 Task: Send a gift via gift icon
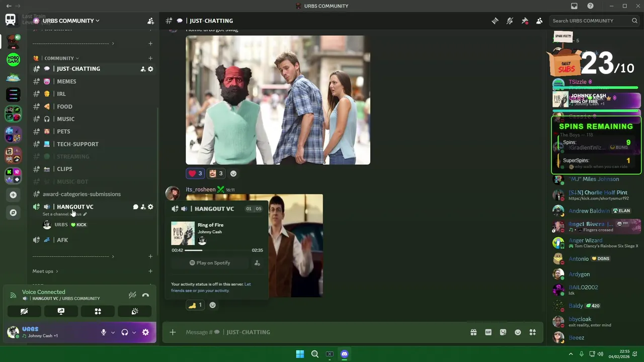[473, 332]
